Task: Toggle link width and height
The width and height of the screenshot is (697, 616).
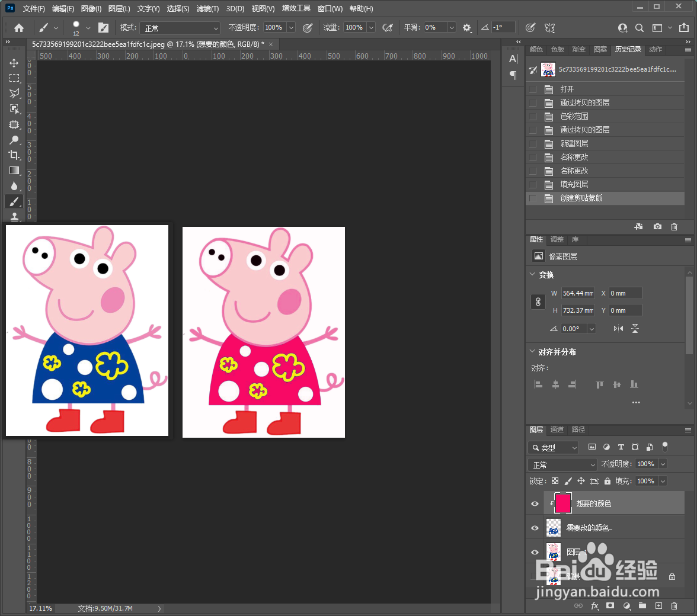Action: tap(538, 302)
